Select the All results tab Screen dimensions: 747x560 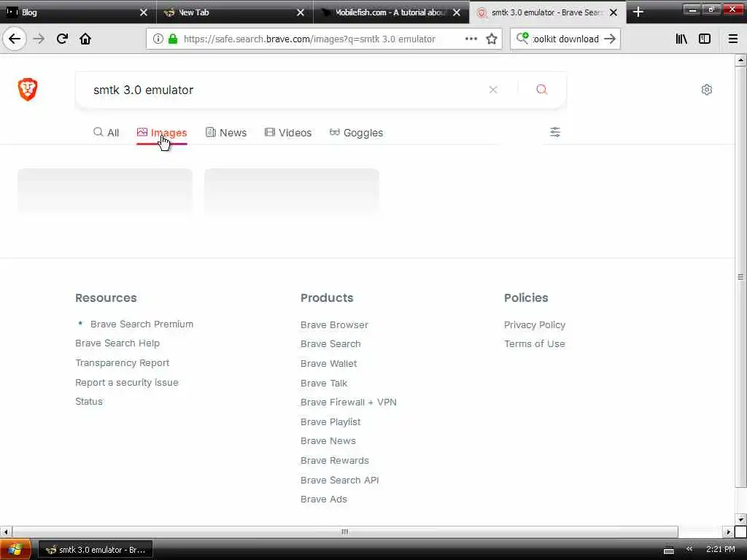pos(107,133)
